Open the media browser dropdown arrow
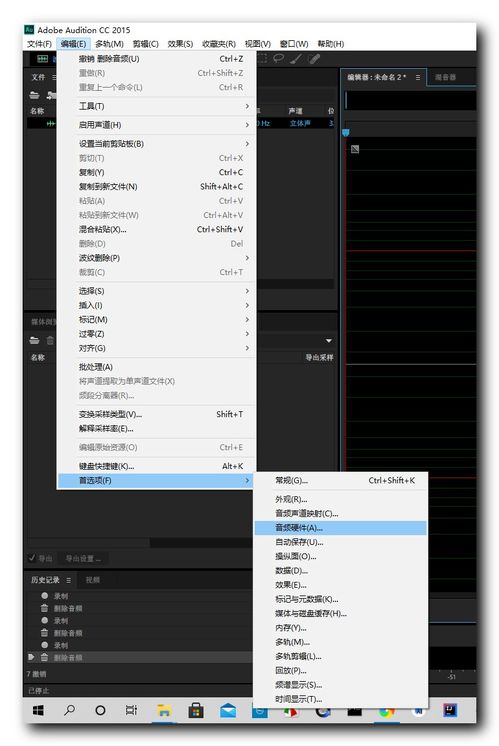The image size is (499, 746). point(329,341)
